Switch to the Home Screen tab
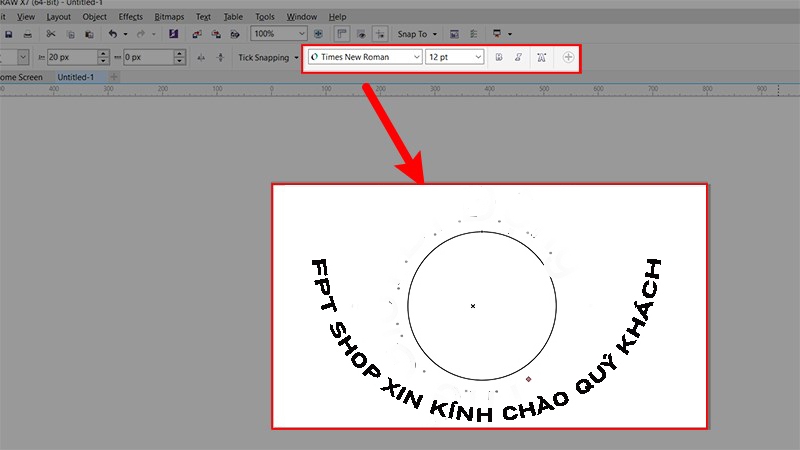Viewport: 800px width, 450px height. pyautogui.click(x=20, y=77)
